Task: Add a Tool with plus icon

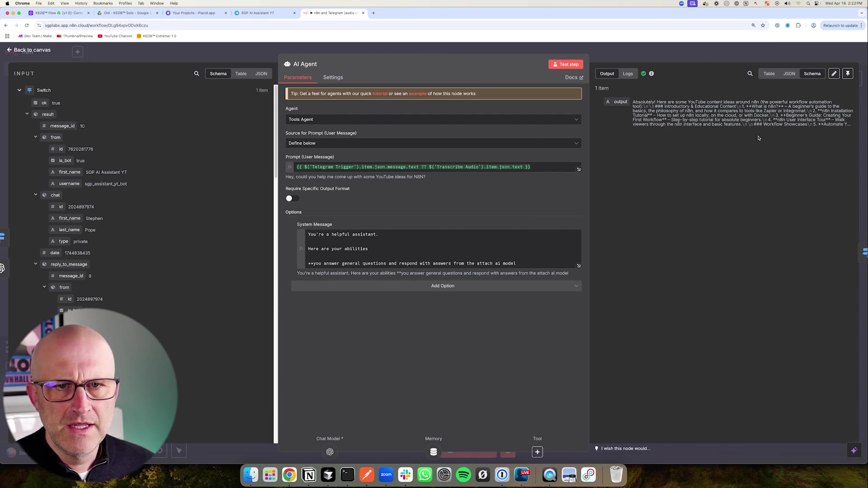Action: (537, 452)
